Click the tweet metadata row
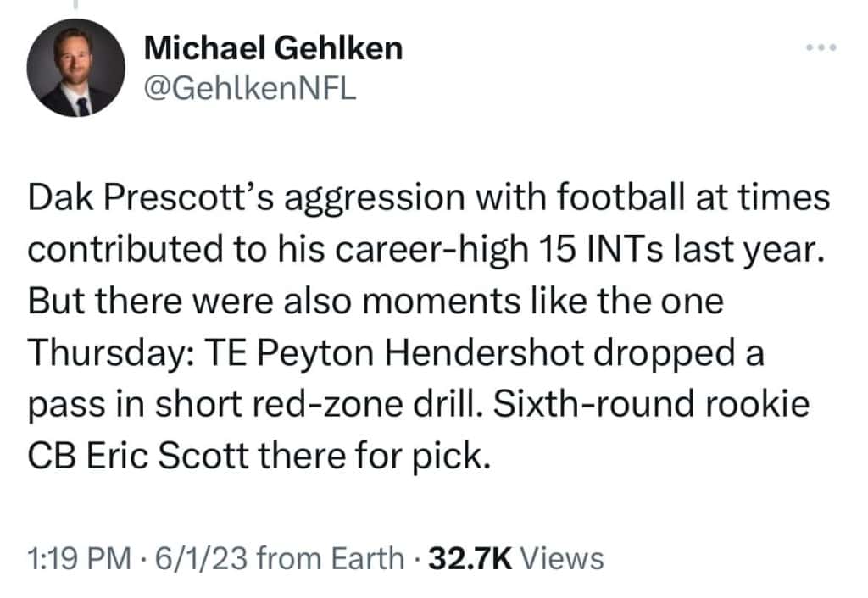Image resolution: width=868 pixels, height=598 pixels. (x=314, y=558)
